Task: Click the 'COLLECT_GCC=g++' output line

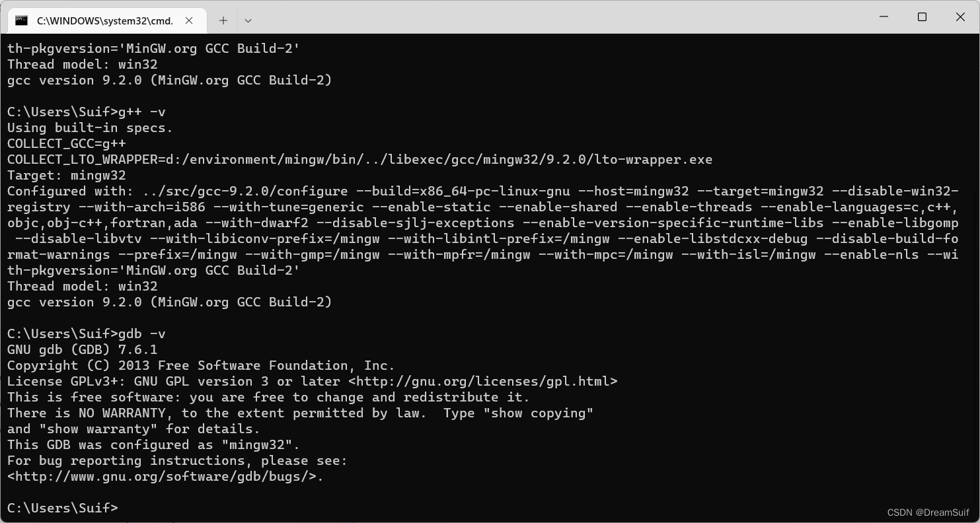Action: click(67, 144)
